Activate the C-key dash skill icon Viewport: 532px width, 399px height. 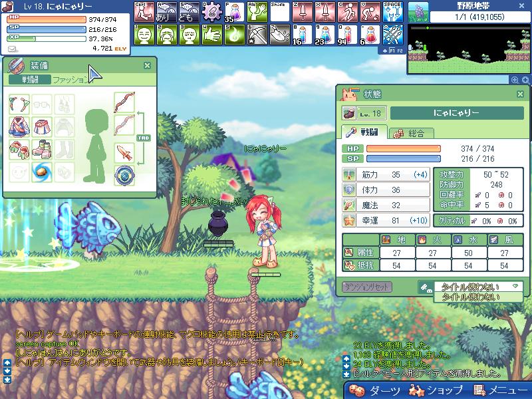[348, 11]
